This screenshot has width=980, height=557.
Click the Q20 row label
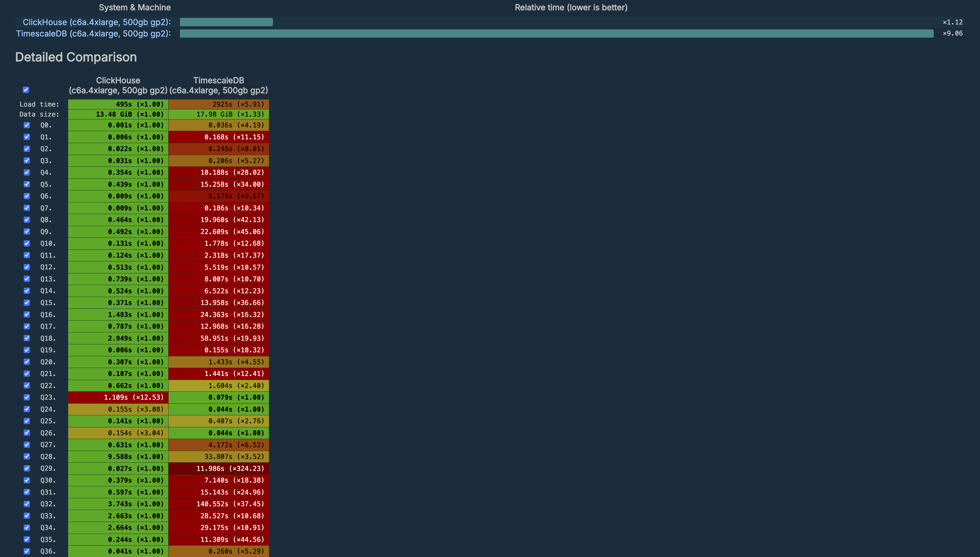click(48, 362)
